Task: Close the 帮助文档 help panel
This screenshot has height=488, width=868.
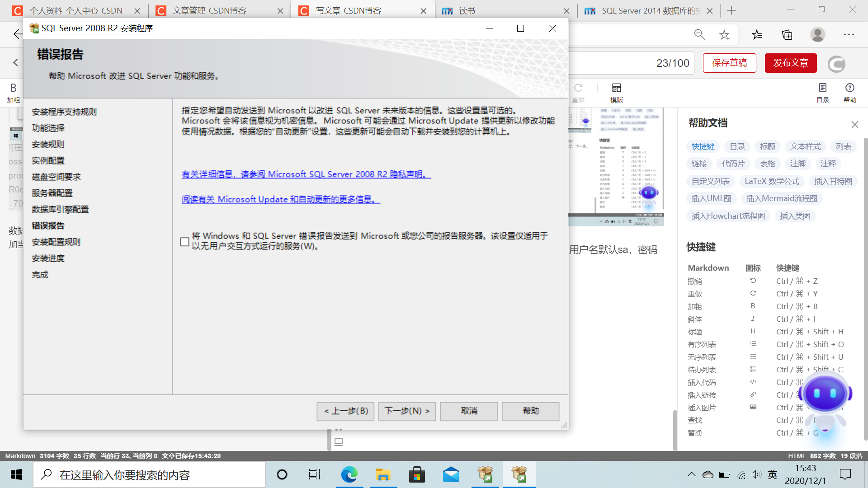Action: coord(854,125)
